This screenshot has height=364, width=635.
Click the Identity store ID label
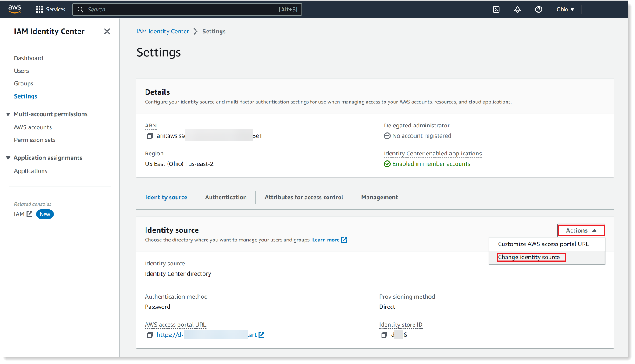[x=401, y=325]
